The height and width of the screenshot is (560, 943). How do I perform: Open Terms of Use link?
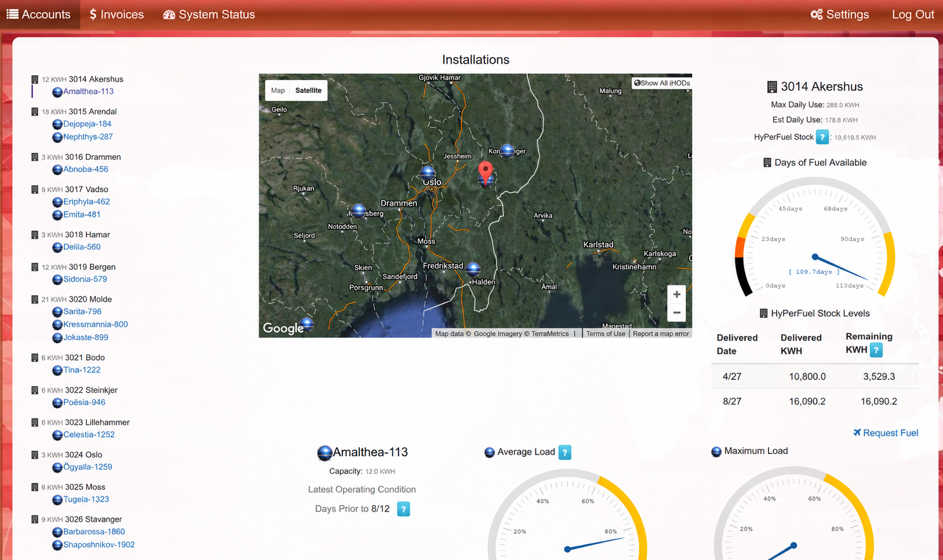click(x=606, y=334)
